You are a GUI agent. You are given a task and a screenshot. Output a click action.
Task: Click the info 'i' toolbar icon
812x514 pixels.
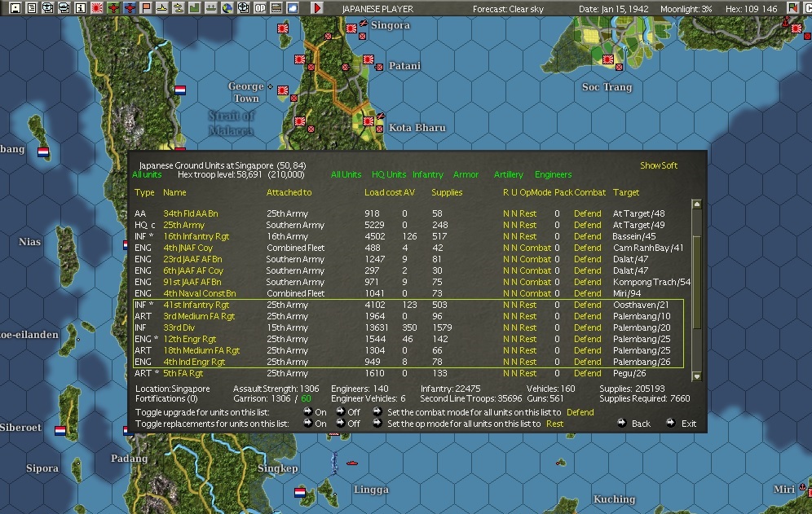click(x=80, y=8)
